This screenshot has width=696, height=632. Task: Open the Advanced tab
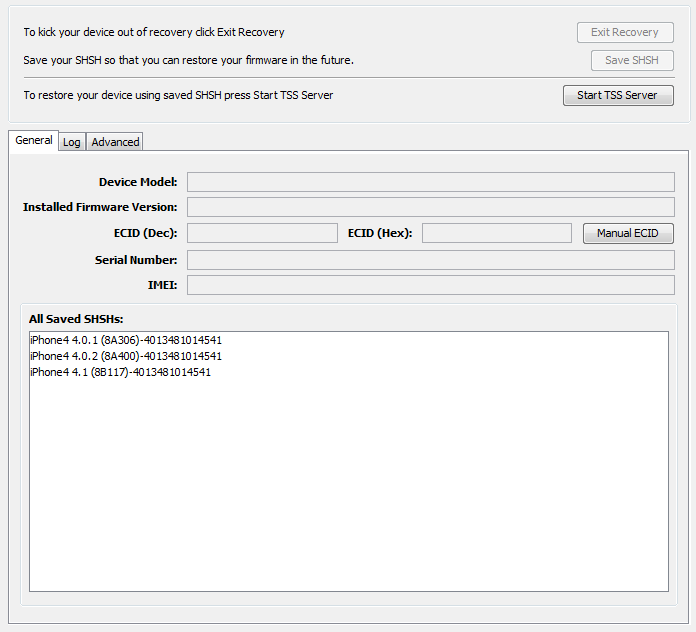coord(115,142)
